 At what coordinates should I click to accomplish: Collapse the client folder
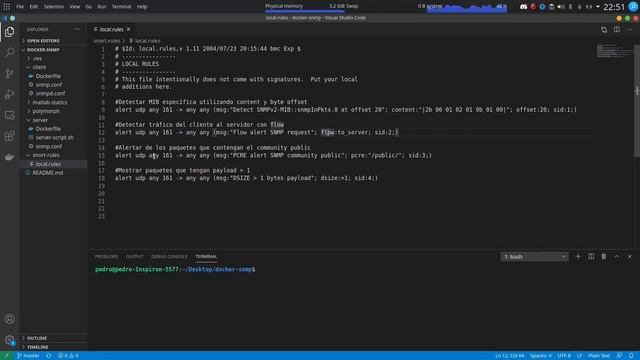pos(53,67)
